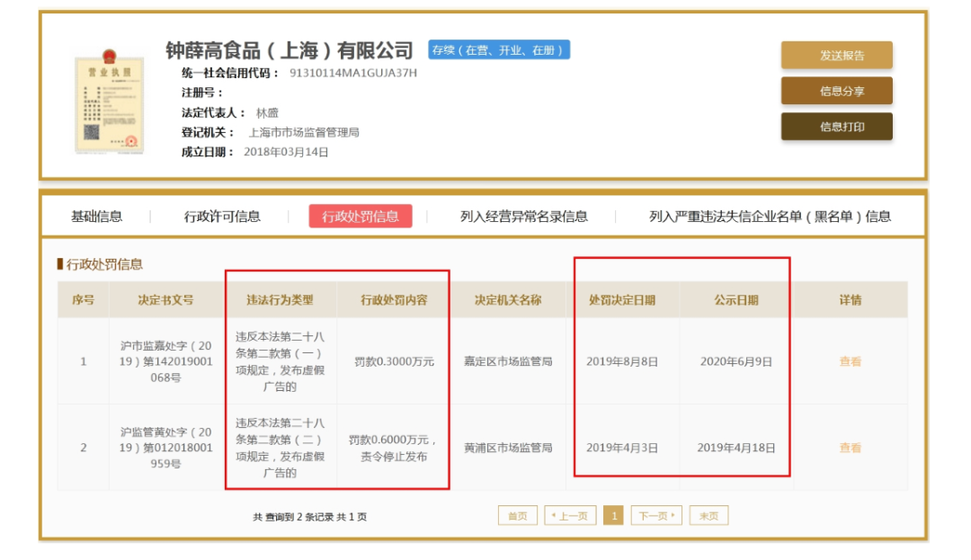971x560 pixels.
Task: Click the company name 钟薛高食品 heading
Action: coord(289,50)
